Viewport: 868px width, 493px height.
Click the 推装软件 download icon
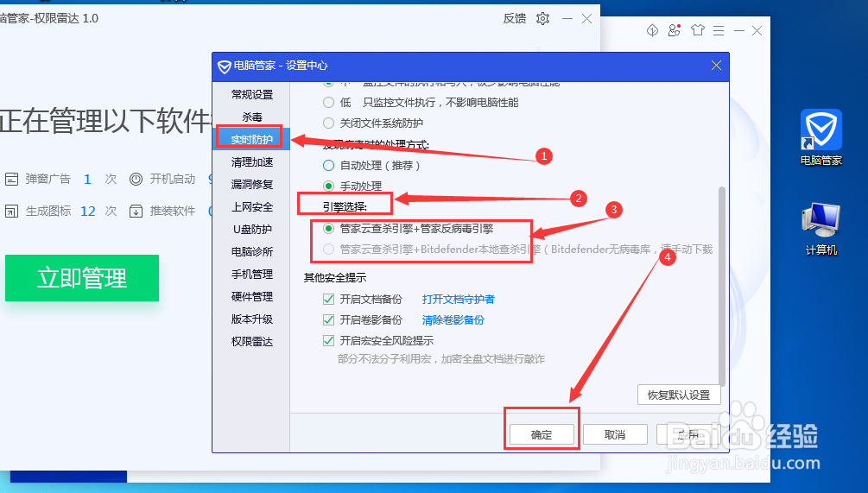[x=136, y=212]
